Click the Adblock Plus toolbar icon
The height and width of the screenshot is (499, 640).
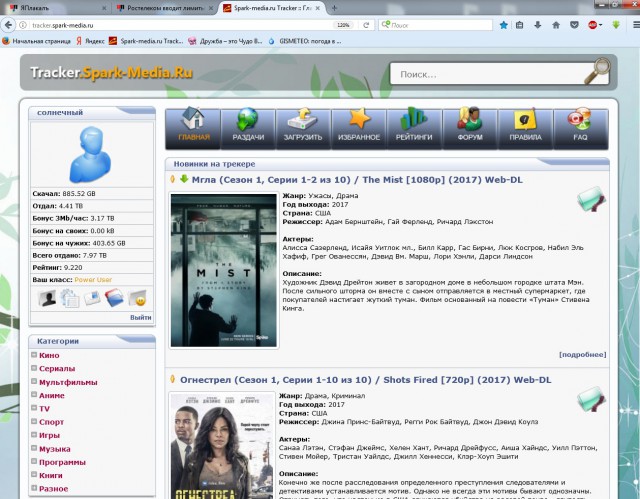[x=593, y=25]
